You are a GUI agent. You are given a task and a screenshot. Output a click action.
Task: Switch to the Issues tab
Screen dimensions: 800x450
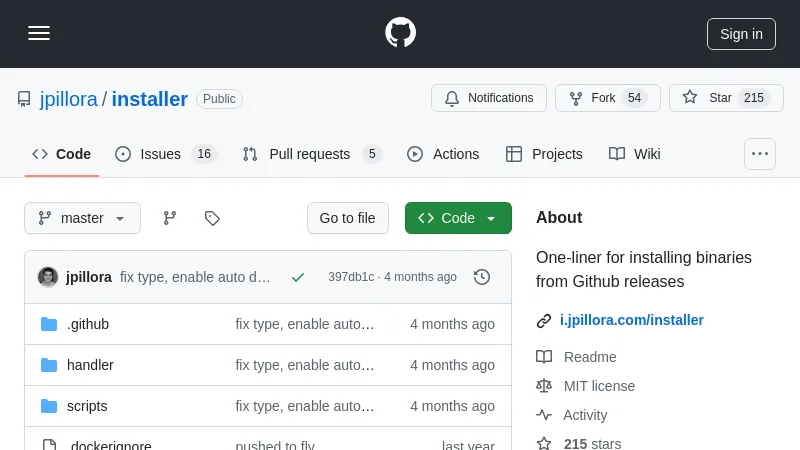click(x=160, y=154)
